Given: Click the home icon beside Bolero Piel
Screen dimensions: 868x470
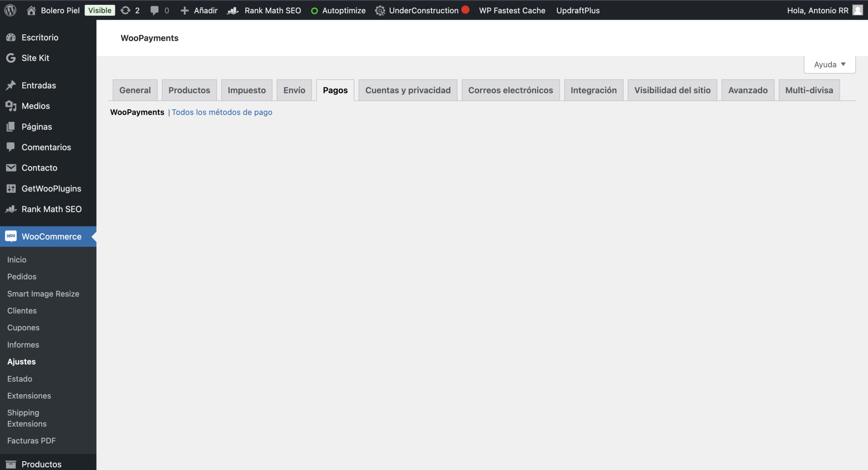Looking at the screenshot, I should tap(31, 10).
